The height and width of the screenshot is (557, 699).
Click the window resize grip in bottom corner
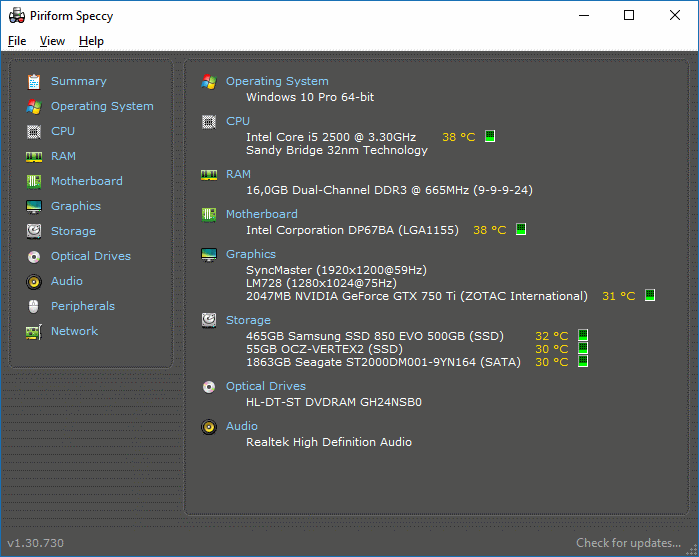pos(691,550)
